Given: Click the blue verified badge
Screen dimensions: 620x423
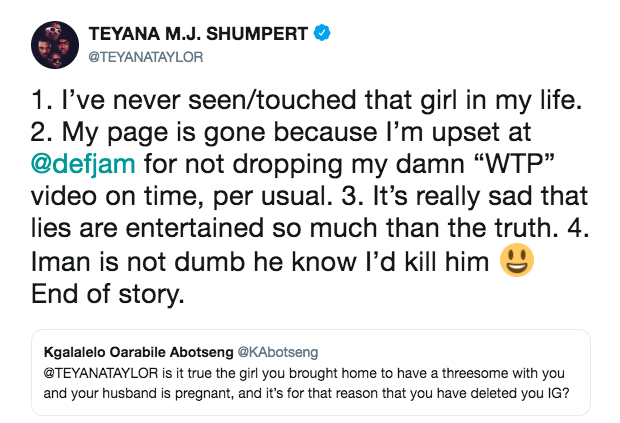Looking at the screenshot, I should [321, 33].
